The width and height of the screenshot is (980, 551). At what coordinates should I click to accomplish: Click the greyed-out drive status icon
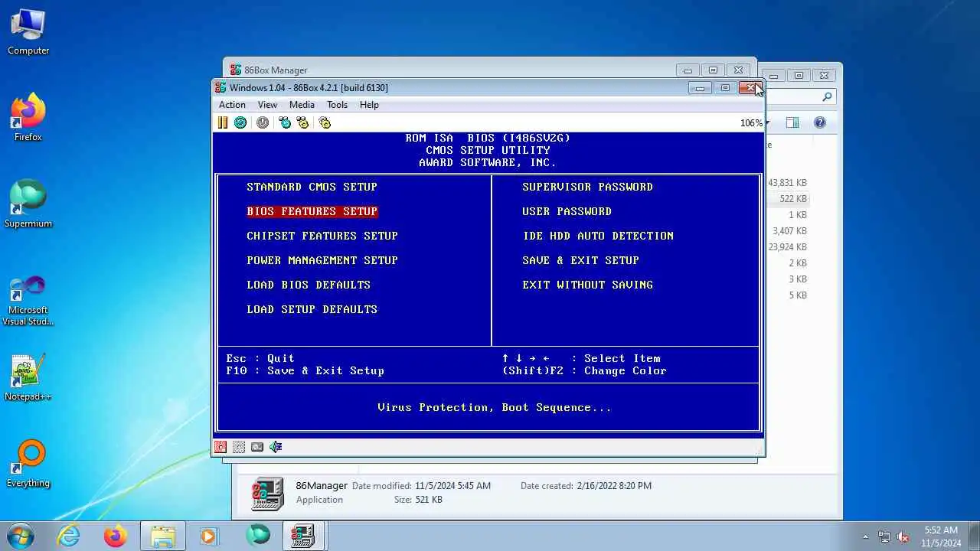239,447
